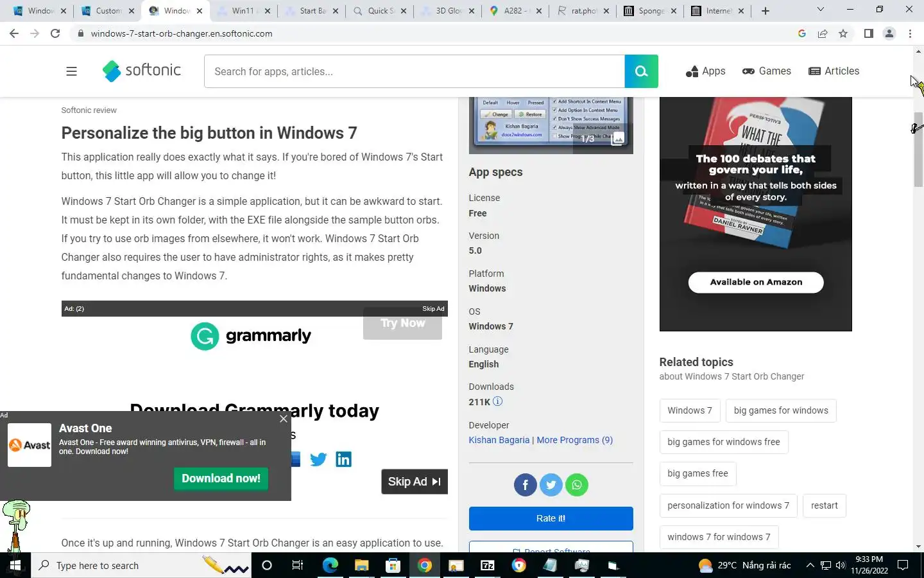Share on WhatsApp round icon
This screenshot has width=924, height=578.
tap(577, 485)
